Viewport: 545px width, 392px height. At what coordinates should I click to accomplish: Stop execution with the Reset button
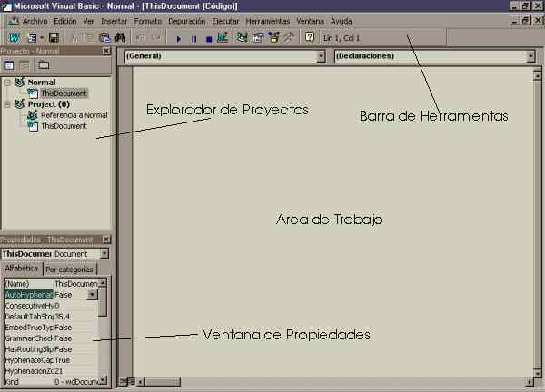(208, 38)
